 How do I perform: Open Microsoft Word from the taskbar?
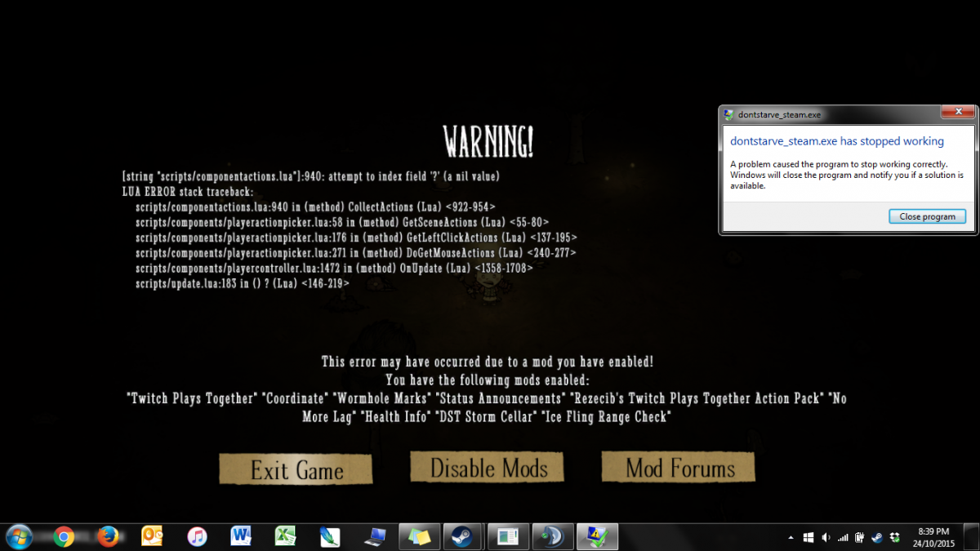[x=241, y=536]
